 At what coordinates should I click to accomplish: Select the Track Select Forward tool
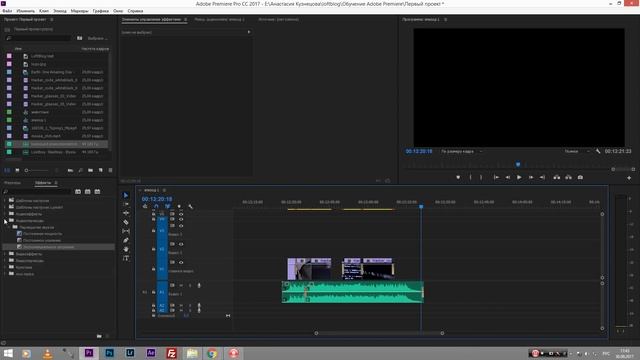(x=126, y=204)
